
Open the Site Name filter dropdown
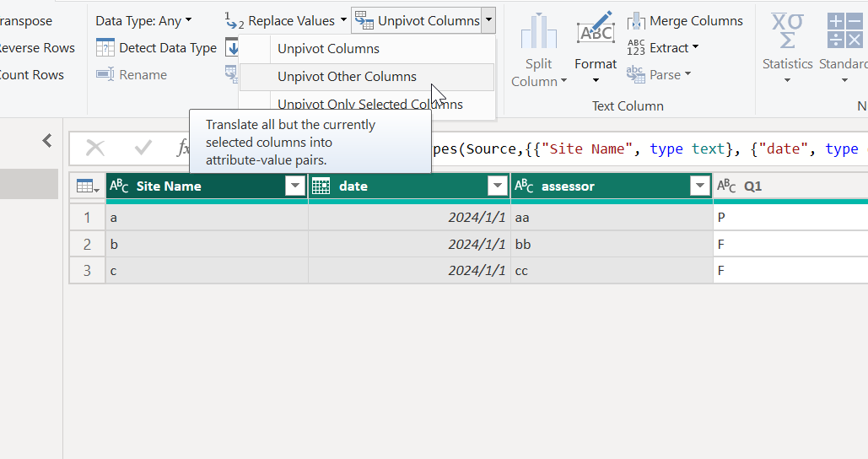pos(295,186)
